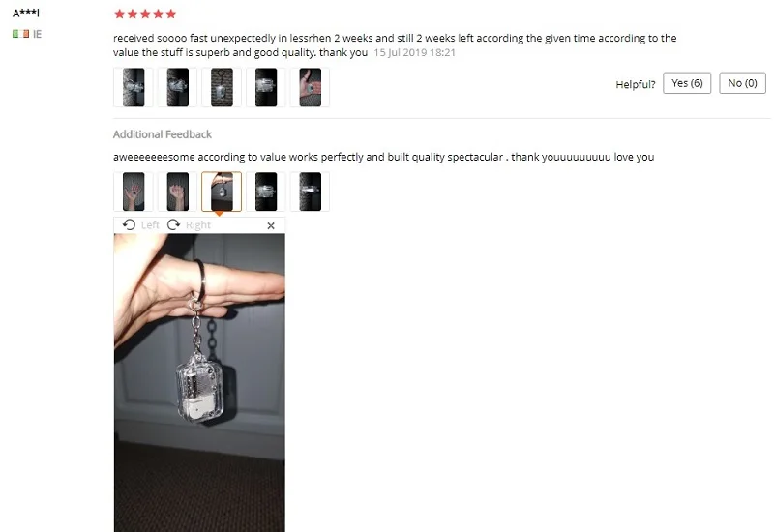
Task: Open fourth thumbnail in the original review
Action: point(265,87)
